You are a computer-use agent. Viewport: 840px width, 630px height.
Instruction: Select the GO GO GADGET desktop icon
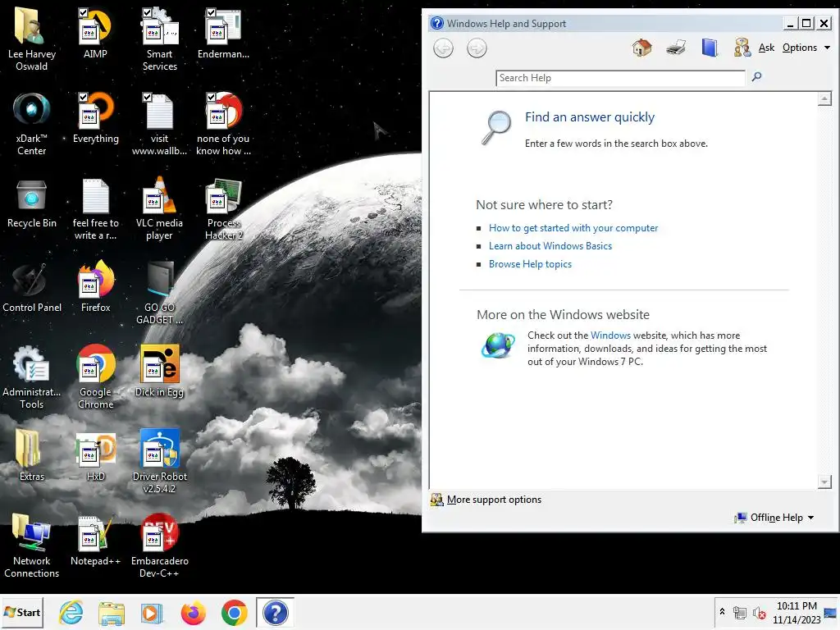pyautogui.click(x=159, y=293)
